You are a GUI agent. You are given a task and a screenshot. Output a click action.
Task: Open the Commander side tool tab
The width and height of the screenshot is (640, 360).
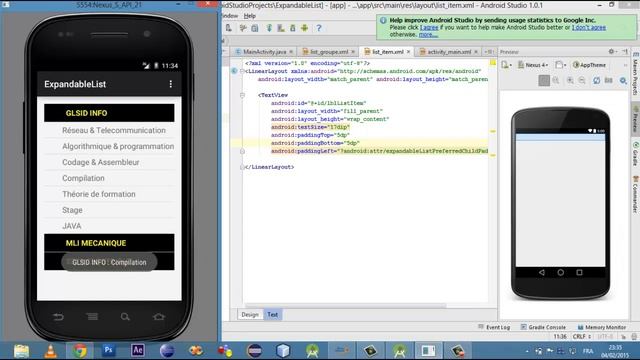click(636, 194)
